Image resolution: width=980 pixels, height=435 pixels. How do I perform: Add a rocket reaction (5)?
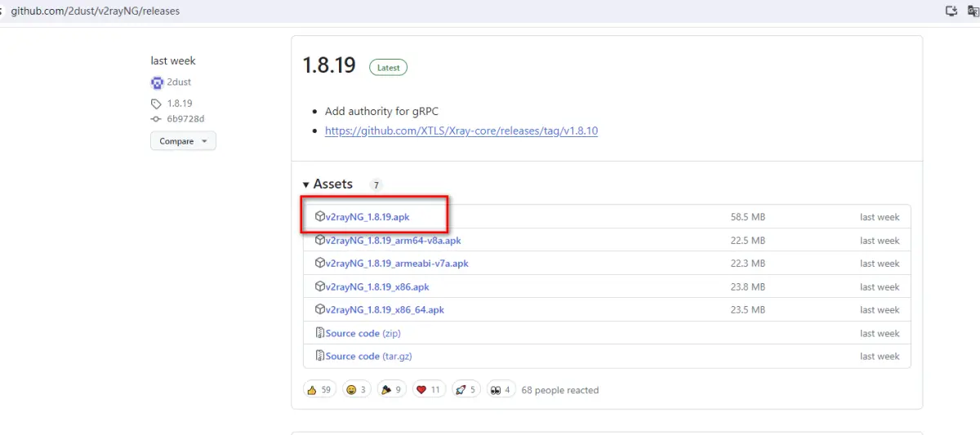[465, 390]
